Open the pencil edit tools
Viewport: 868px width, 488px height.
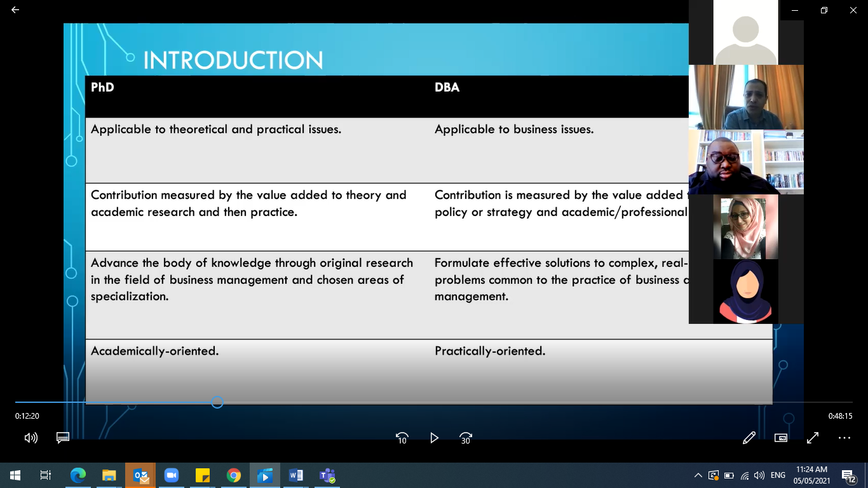click(x=749, y=438)
